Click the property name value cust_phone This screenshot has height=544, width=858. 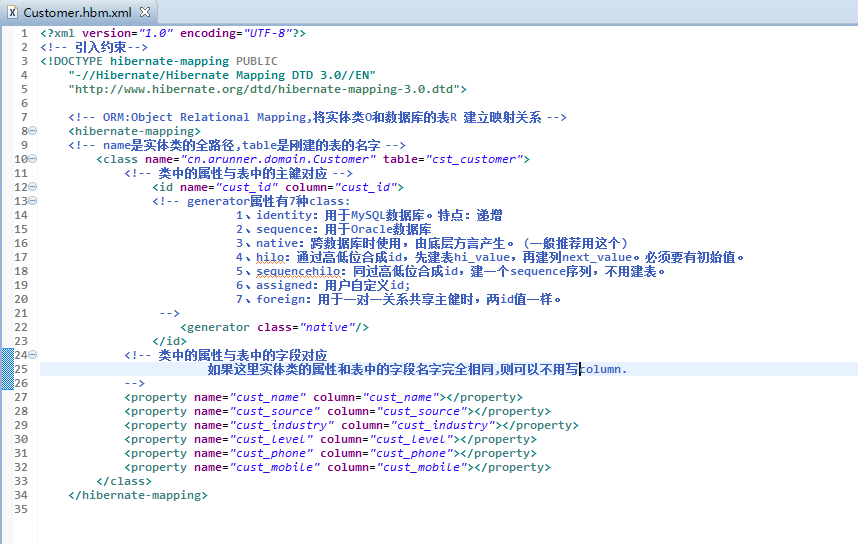point(271,453)
